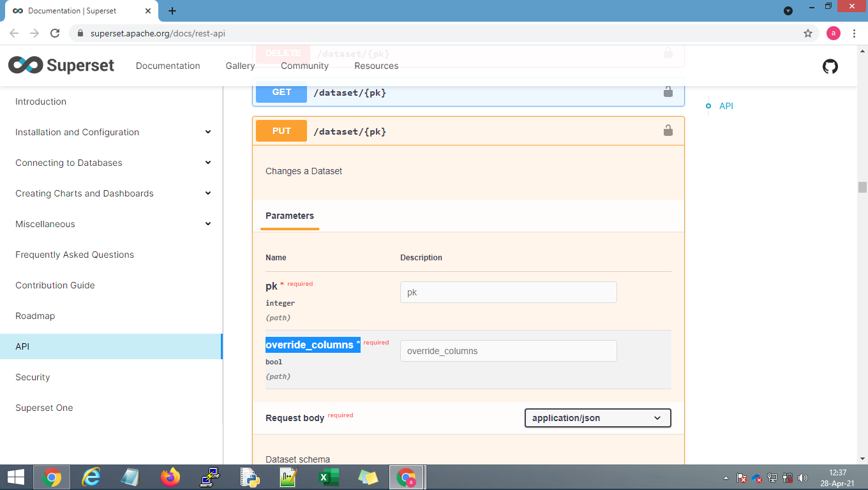Click the lock icon on the GET endpoint

tap(668, 92)
